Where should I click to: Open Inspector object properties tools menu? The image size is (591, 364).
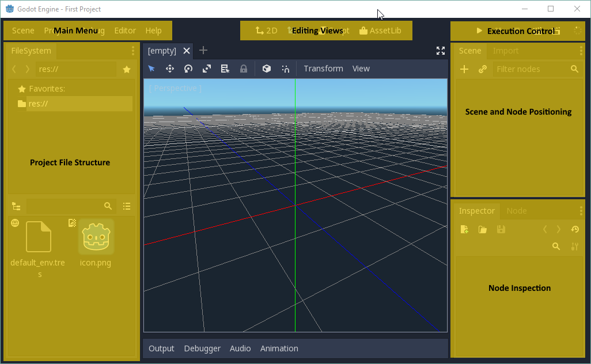(x=574, y=247)
